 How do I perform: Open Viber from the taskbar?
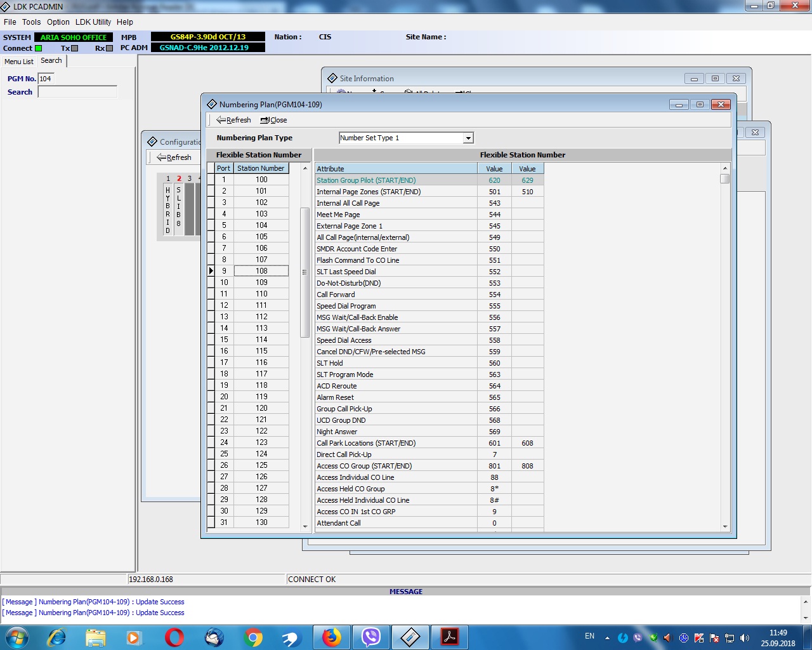click(x=370, y=637)
